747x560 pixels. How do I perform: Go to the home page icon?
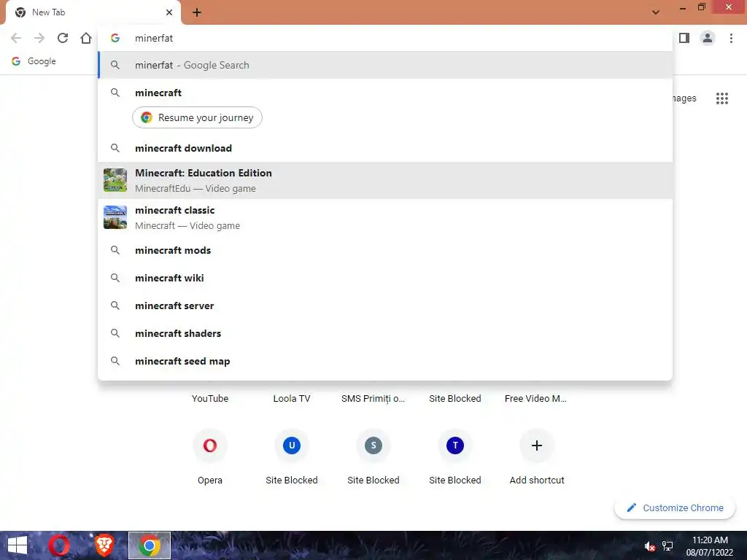click(86, 38)
